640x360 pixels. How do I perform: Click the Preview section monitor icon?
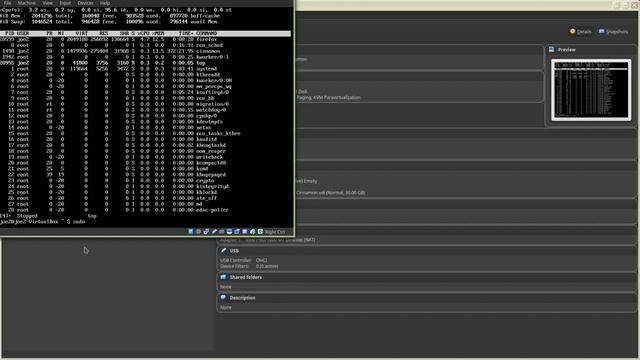tap(551, 49)
